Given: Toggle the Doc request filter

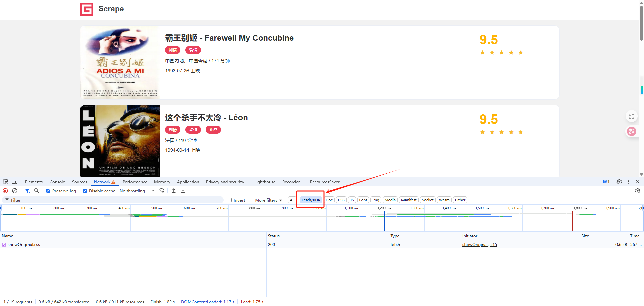Looking at the screenshot, I should [329, 200].
